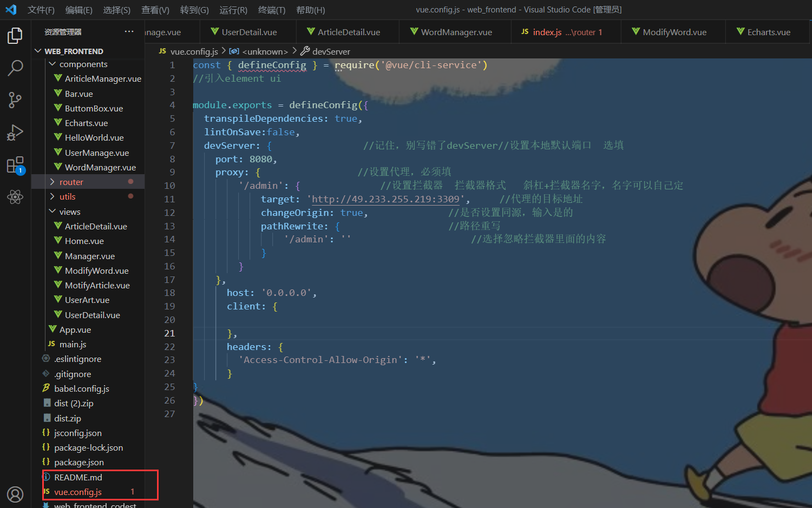The height and width of the screenshot is (508, 812).
Task: Open vue.config.js in the file tree
Action: (78, 492)
